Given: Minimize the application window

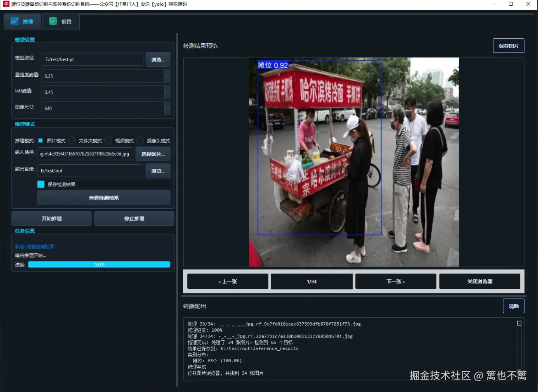Looking at the screenshot, I should (493, 4).
